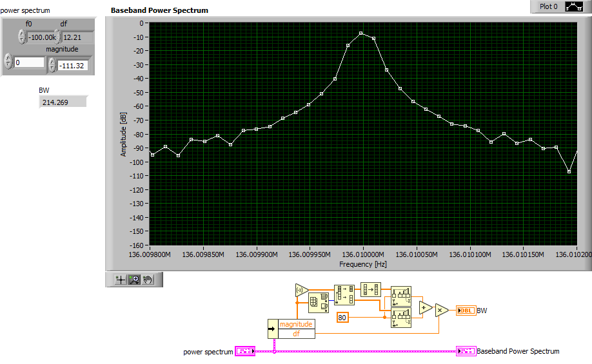Click the f0 field showing -100.00k

point(43,37)
